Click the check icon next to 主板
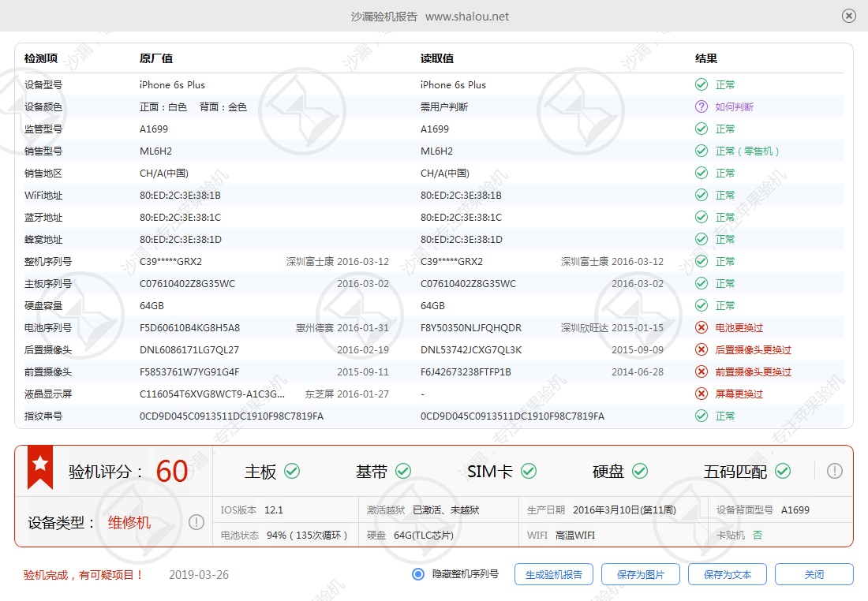Screen dimensions: 868x601 (x=292, y=471)
